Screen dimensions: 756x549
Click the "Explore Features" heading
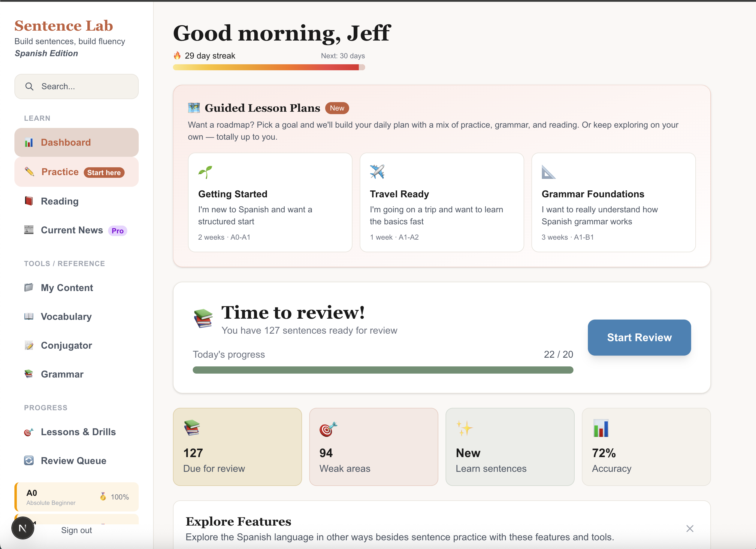[238, 521]
